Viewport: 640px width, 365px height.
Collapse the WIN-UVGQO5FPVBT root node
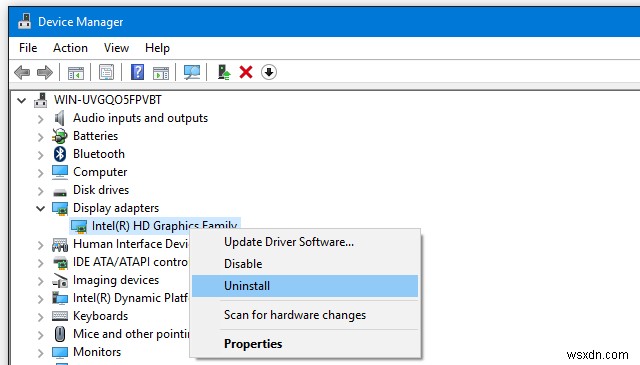[22, 100]
